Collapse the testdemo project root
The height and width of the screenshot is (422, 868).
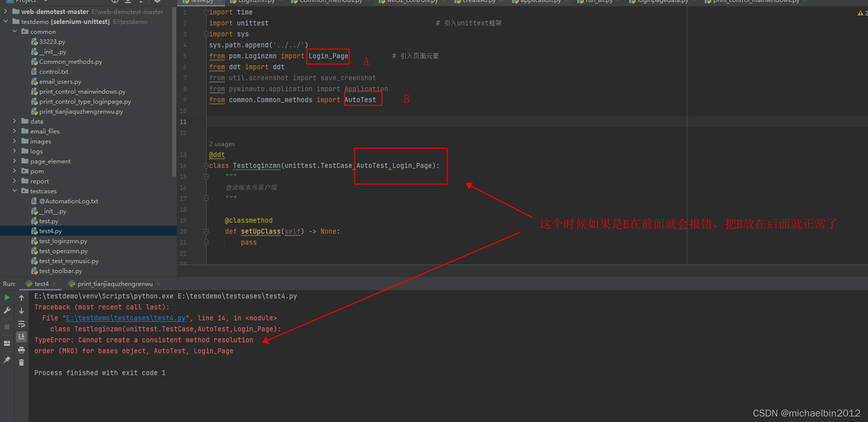pyautogui.click(x=5, y=21)
